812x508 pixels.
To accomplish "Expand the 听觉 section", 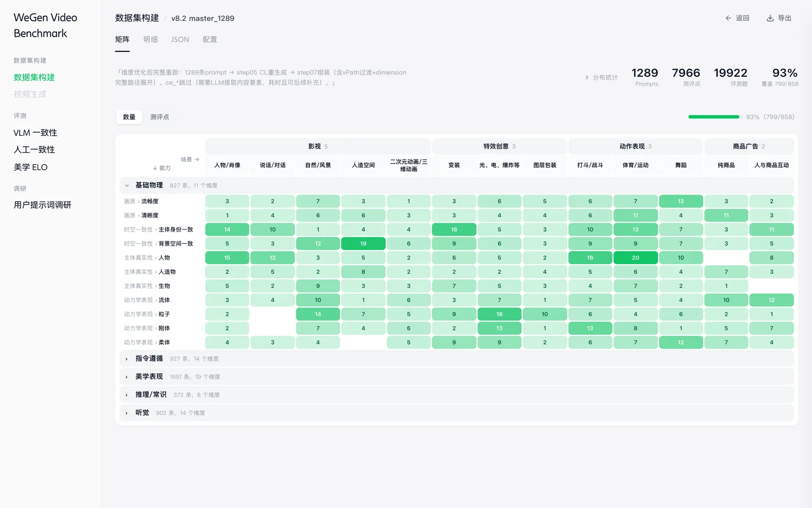I will (x=127, y=413).
